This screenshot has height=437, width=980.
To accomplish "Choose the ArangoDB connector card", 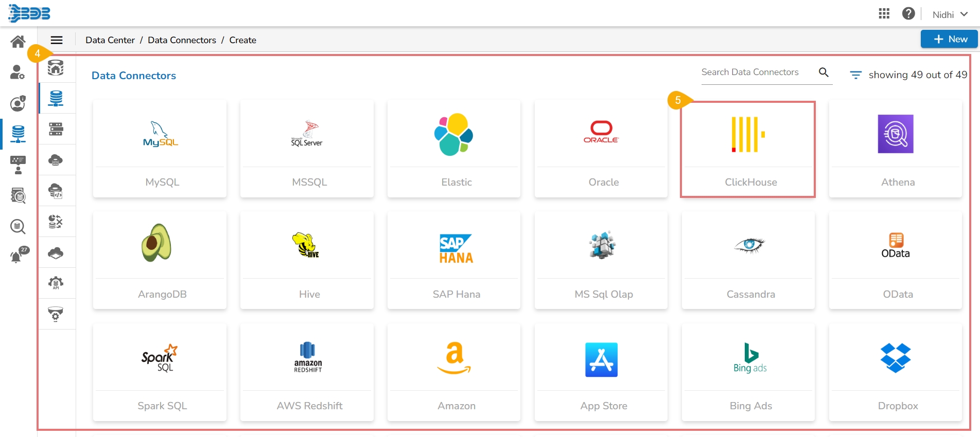I will point(160,261).
